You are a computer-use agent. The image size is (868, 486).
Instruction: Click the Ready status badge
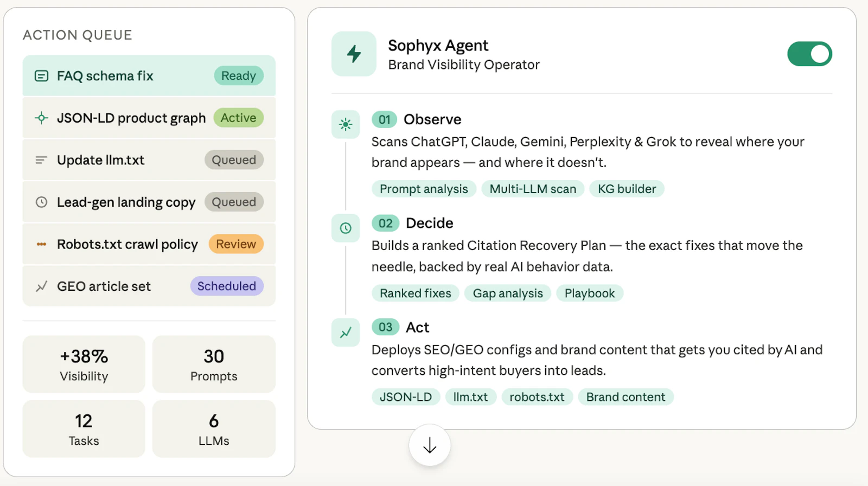click(239, 76)
